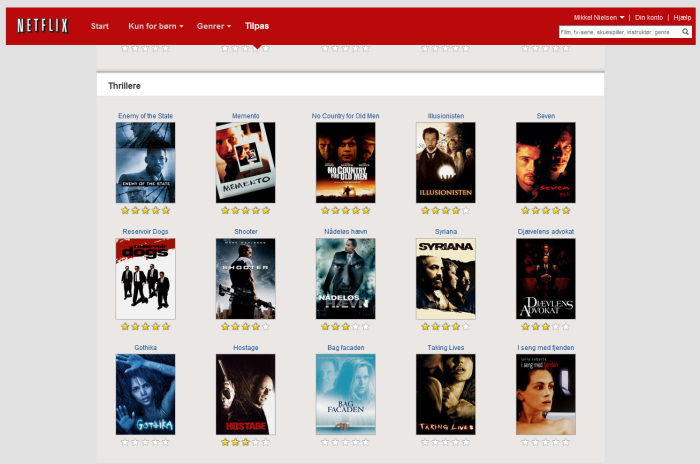Rate Taking Lives one star
The width and height of the screenshot is (700, 464).
click(x=425, y=442)
